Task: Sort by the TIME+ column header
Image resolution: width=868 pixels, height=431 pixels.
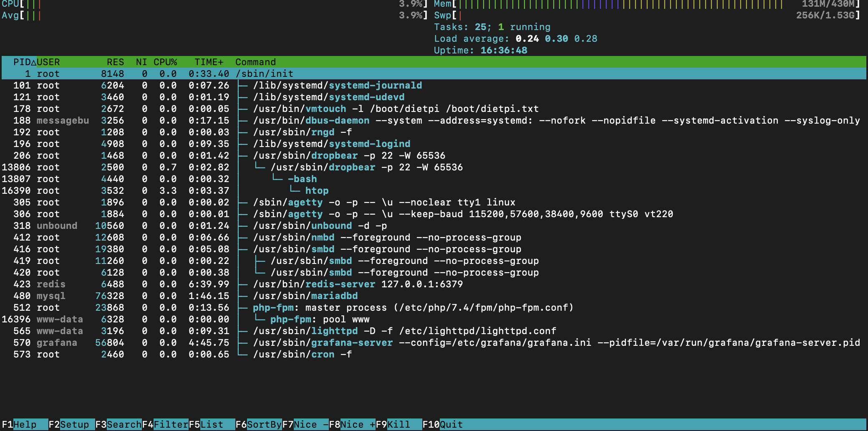Action: click(x=209, y=62)
